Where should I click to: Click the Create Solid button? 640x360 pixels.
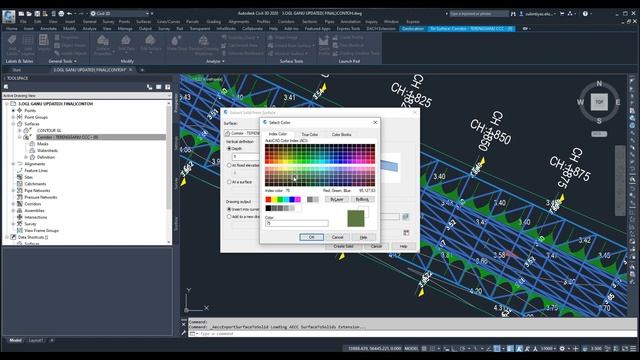pos(343,246)
